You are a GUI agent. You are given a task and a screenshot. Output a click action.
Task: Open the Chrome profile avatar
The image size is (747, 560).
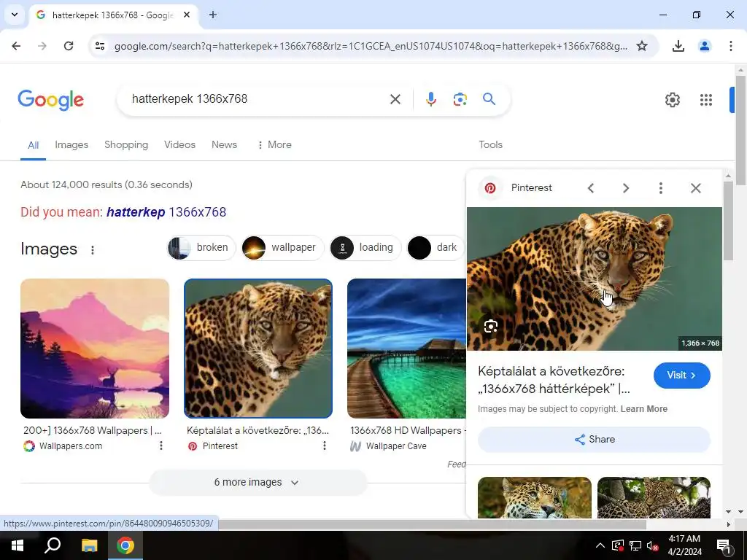704,46
